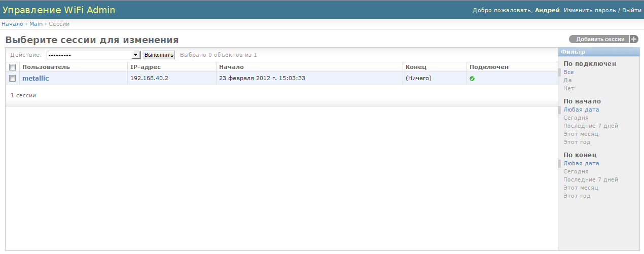Sort sessions by Конец column
The height and width of the screenshot is (254, 644).
point(416,67)
